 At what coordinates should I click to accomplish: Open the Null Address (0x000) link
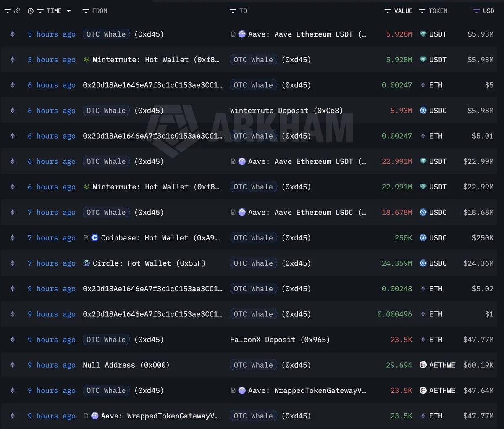(126, 365)
